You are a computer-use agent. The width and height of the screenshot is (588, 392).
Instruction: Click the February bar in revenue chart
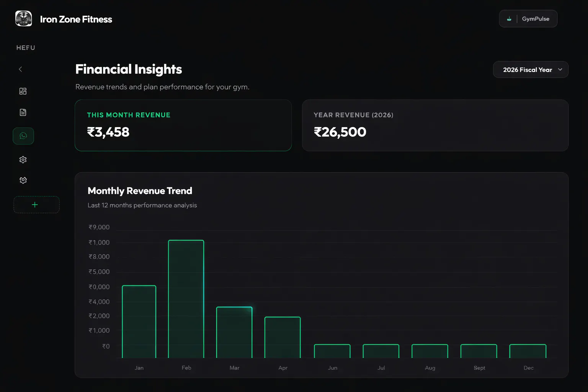pos(186,299)
